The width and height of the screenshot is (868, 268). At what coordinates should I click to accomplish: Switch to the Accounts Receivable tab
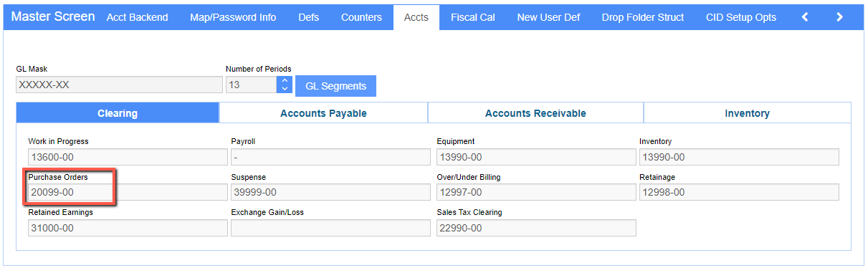[535, 113]
